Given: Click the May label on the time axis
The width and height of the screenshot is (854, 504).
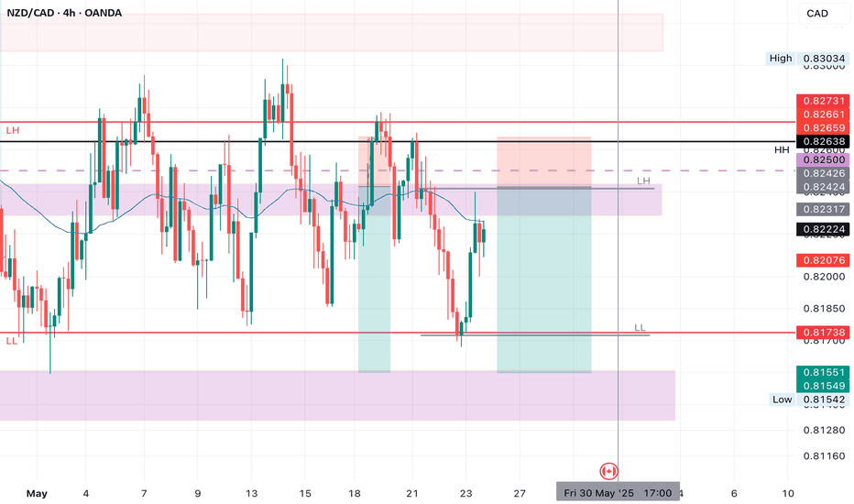Looking at the screenshot, I should coord(37,494).
